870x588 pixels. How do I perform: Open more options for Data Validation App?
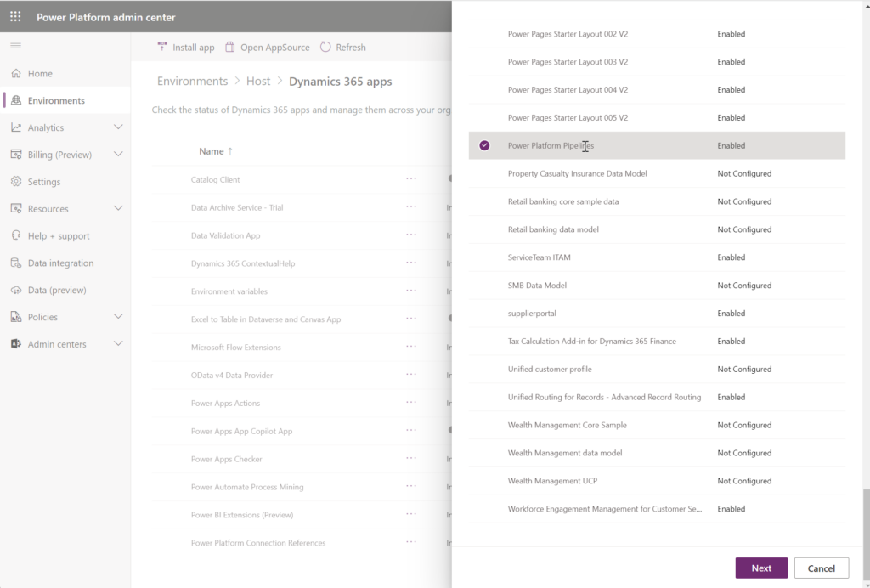411,235
